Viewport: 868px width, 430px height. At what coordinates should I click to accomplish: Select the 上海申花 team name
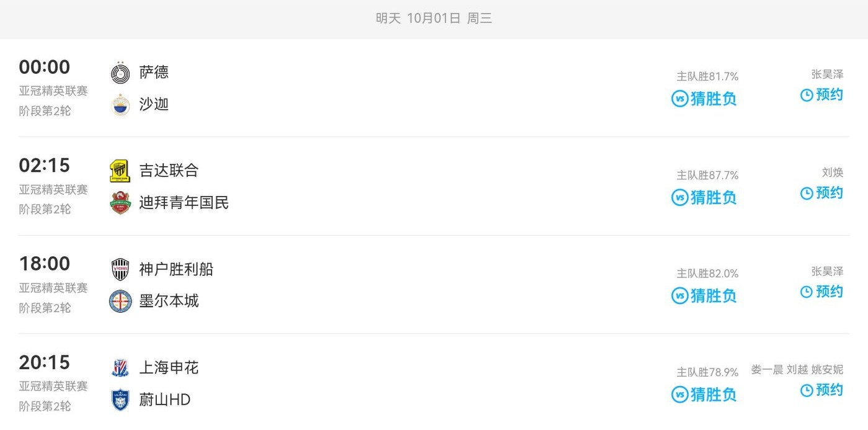click(169, 368)
